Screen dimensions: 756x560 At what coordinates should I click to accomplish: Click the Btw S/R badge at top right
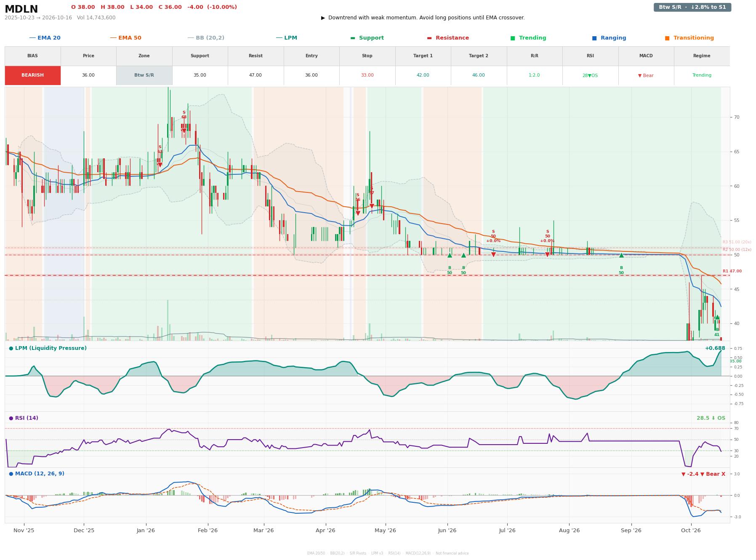(692, 7)
